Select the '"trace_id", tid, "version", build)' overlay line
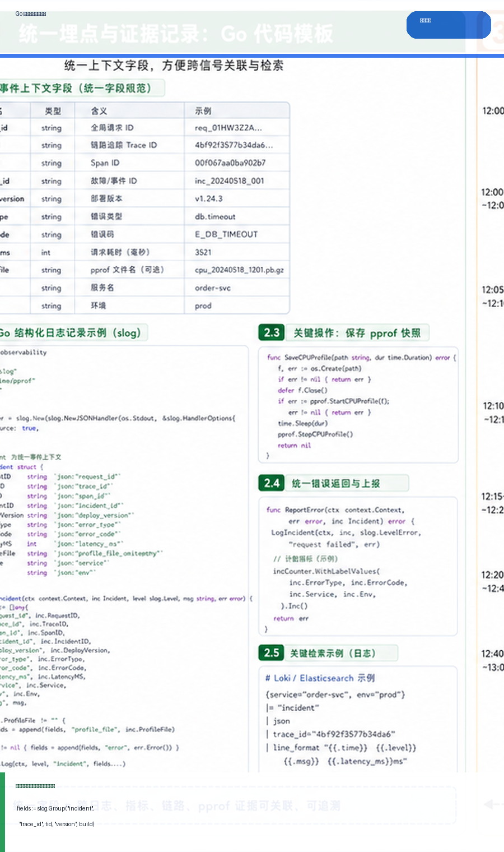The width and height of the screenshot is (504, 852). pos(57,824)
